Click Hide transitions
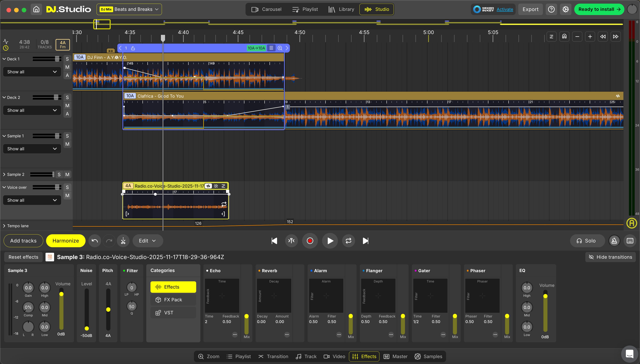 click(x=610, y=257)
